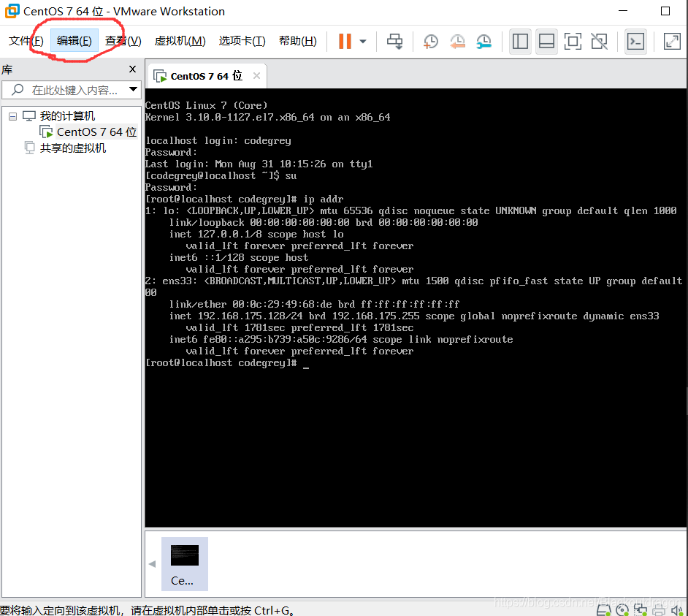This screenshot has height=616, width=688.
Task: Collapse the 我的计算机 tree node
Action: [12, 116]
